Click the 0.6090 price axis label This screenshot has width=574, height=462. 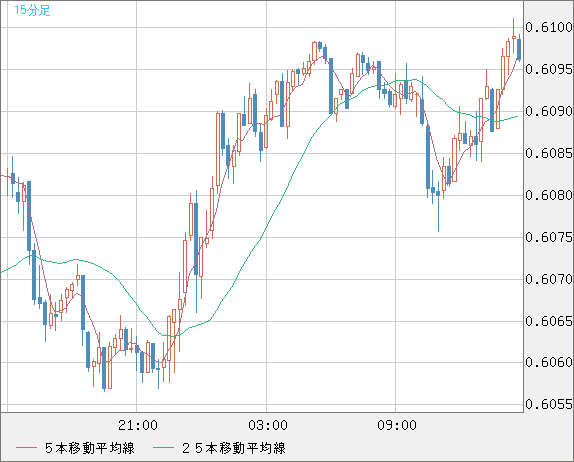(x=549, y=111)
